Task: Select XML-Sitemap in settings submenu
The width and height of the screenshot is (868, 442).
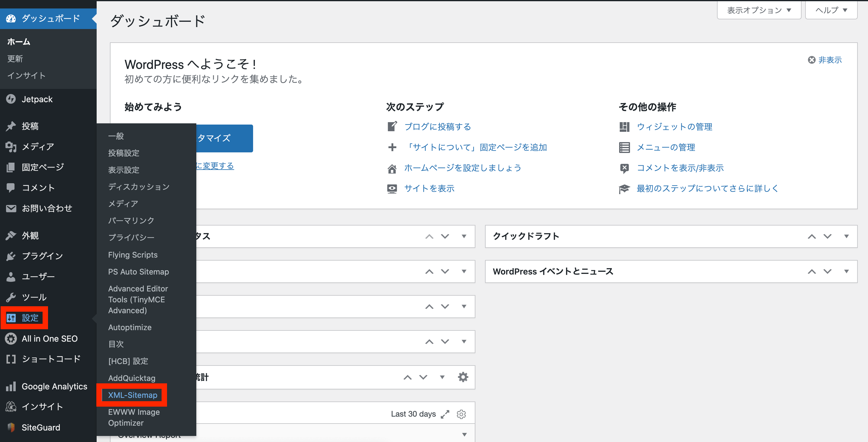Action: (x=132, y=395)
